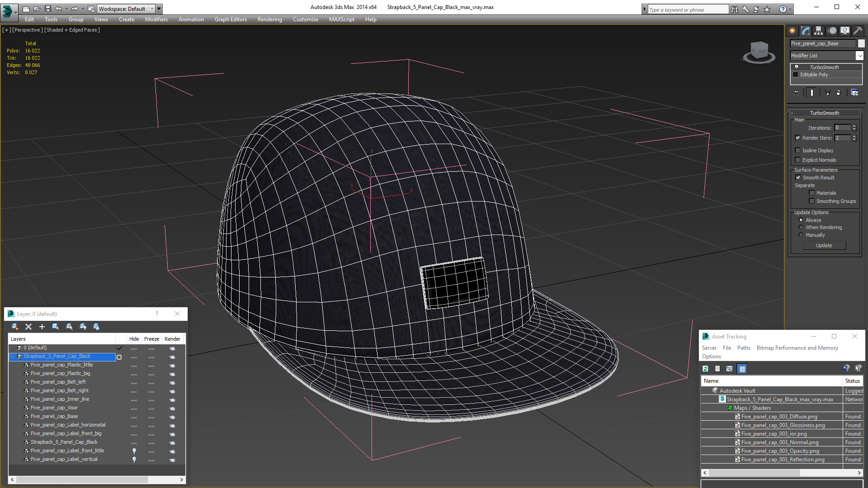868x488 pixels.
Task: Select the When Rendering update option
Action: pyautogui.click(x=801, y=227)
